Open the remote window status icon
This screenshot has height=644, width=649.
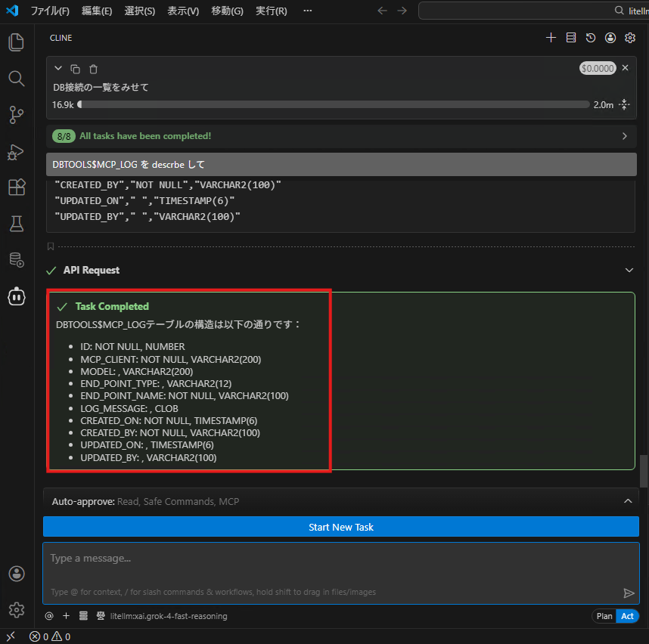(x=11, y=636)
